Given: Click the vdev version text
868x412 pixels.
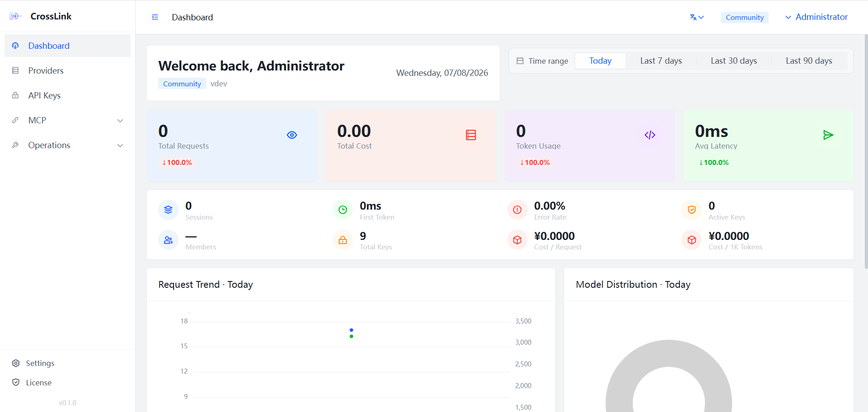Looking at the screenshot, I should pyautogui.click(x=219, y=84).
